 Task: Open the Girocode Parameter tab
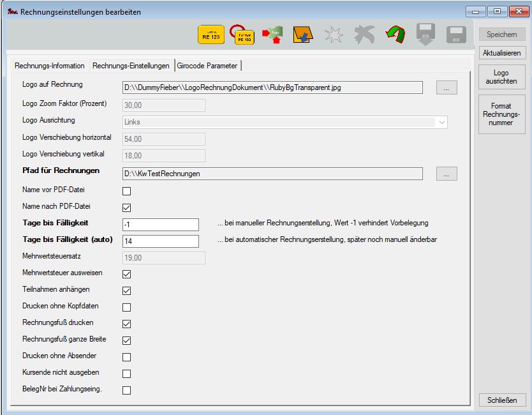click(x=207, y=66)
